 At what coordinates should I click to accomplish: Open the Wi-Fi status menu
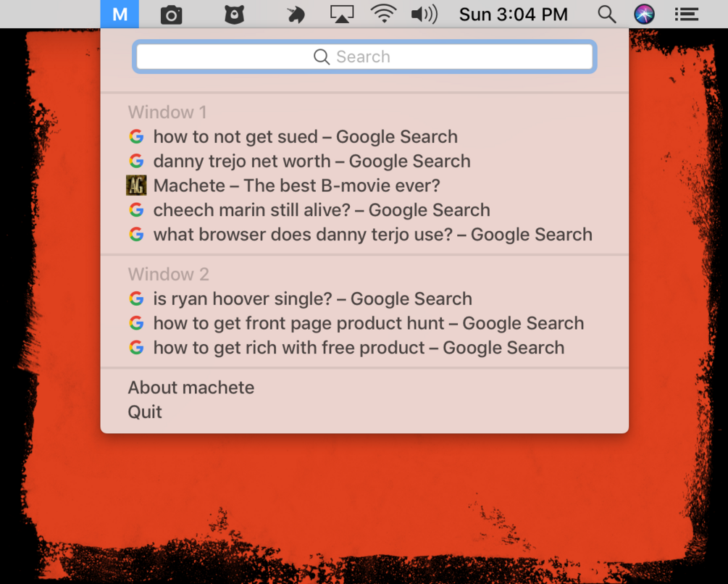coord(383,14)
